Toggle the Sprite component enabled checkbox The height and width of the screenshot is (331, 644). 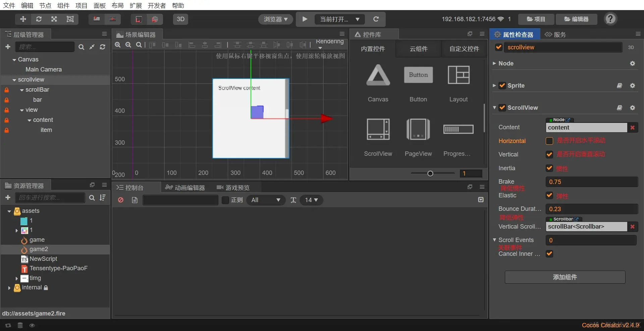click(502, 86)
